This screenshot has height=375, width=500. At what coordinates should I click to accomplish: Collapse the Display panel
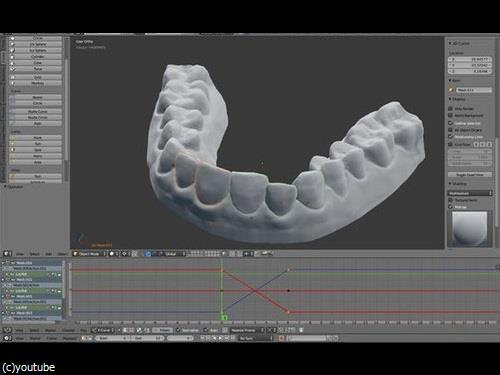(457, 99)
